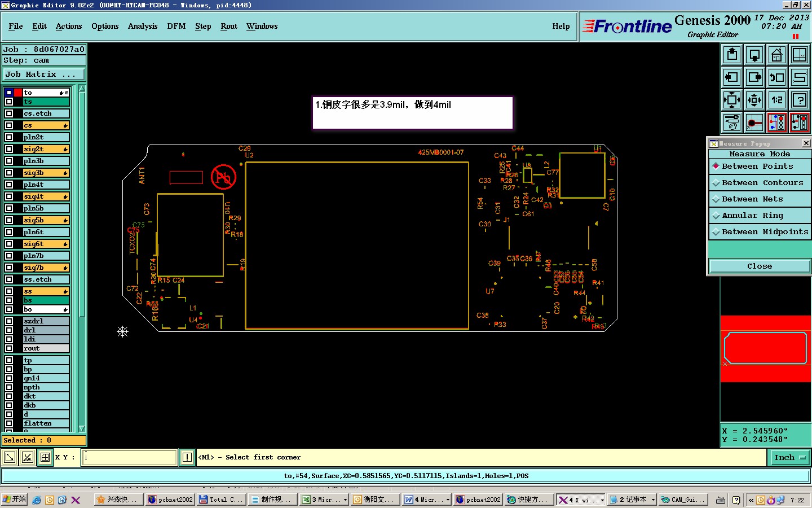The height and width of the screenshot is (508, 812).
Task: Select Annular Ring measure mode
Action: pyautogui.click(x=760, y=216)
